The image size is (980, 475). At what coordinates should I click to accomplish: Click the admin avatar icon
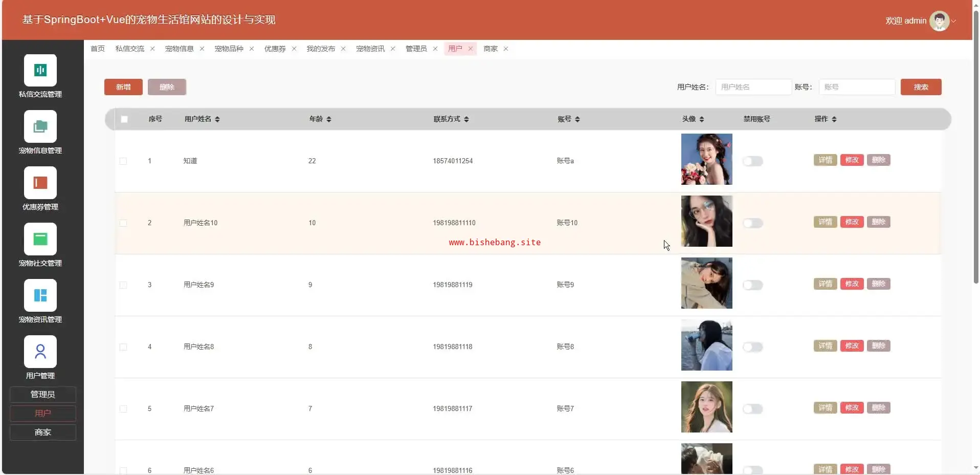pyautogui.click(x=939, y=21)
